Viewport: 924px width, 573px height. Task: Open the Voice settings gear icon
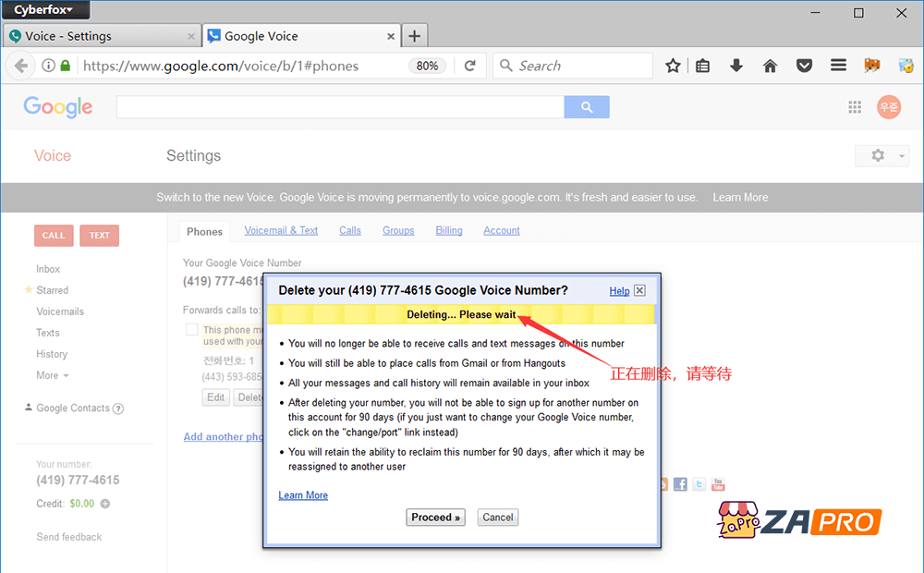[876, 155]
